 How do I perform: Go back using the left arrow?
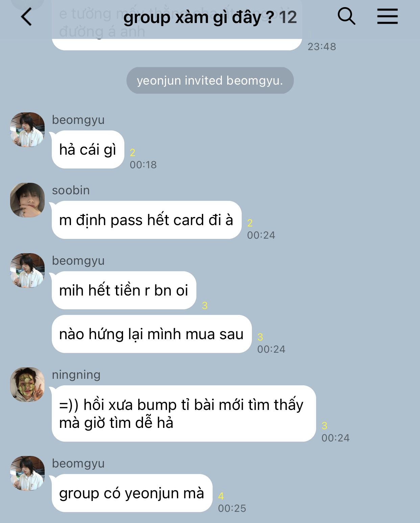(x=26, y=17)
